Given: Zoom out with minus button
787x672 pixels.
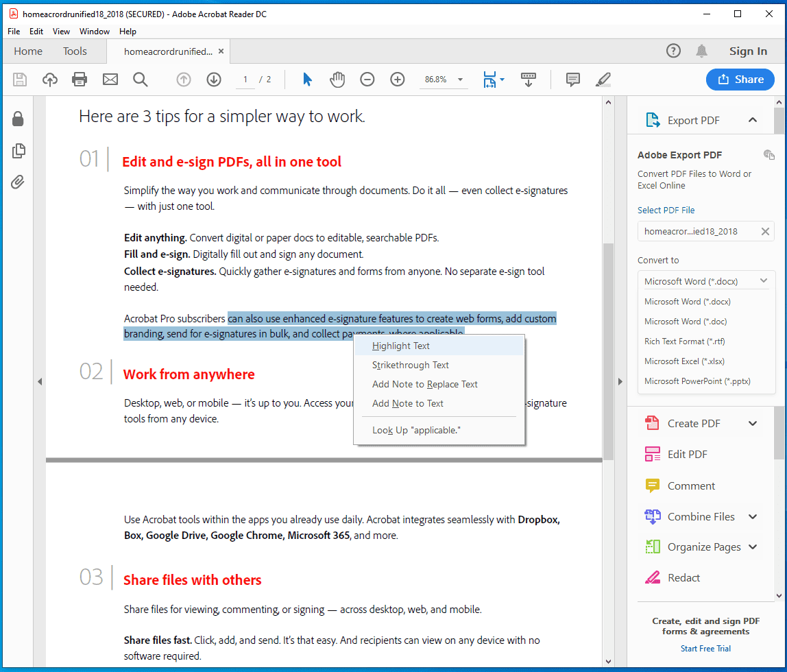Looking at the screenshot, I should tap(367, 80).
